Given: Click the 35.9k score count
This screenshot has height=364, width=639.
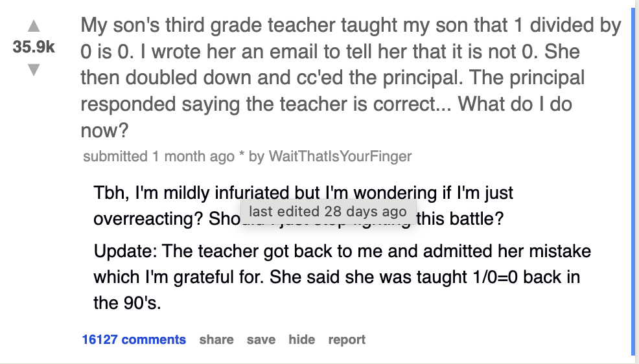Looking at the screenshot, I should point(34,48).
